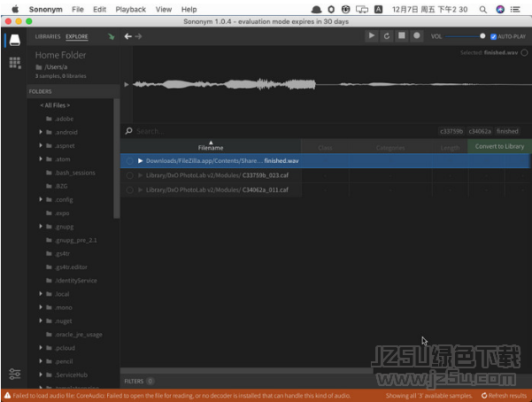Play the C33759b_023.caf row preview
Image resolution: width=532 pixels, height=402 pixels.
pos(140,175)
